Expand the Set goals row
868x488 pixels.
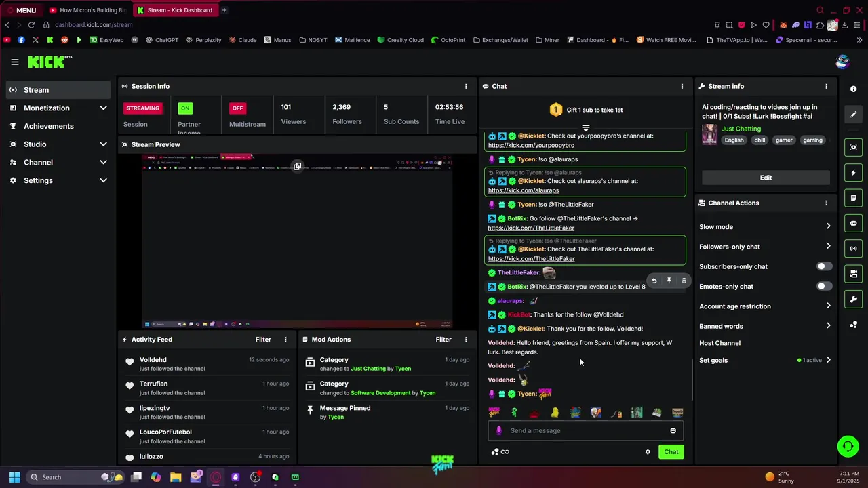tap(766, 360)
